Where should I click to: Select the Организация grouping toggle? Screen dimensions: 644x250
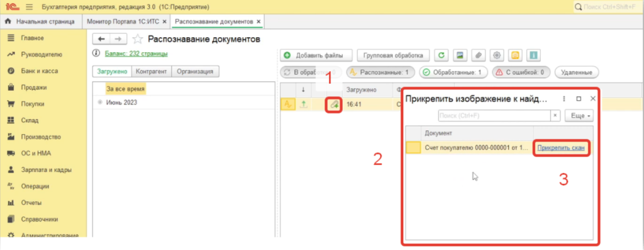click(x=195, y=71)
